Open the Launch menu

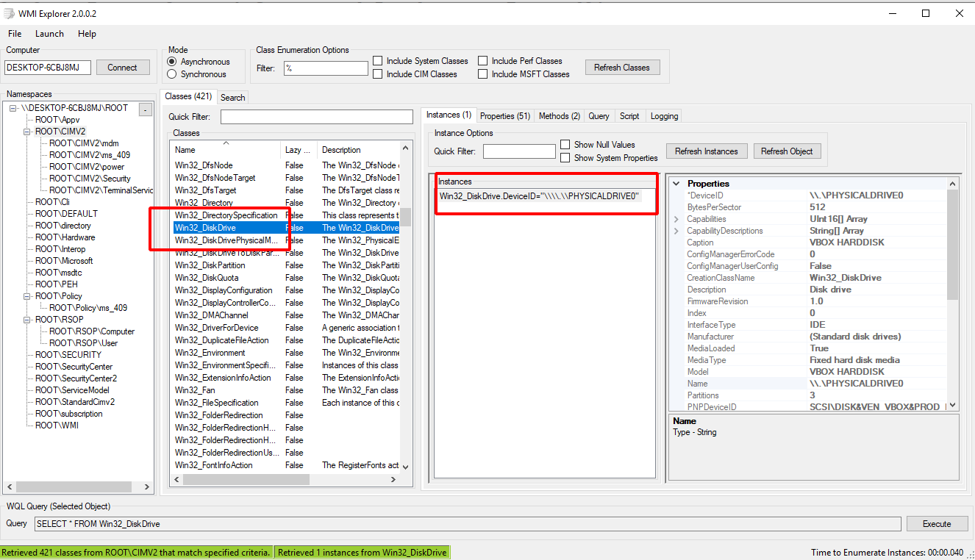click(49, 33)
